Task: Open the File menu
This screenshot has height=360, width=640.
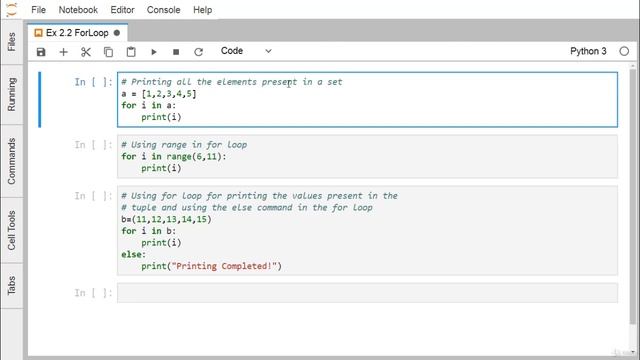Action: click(x=38, y=10)
